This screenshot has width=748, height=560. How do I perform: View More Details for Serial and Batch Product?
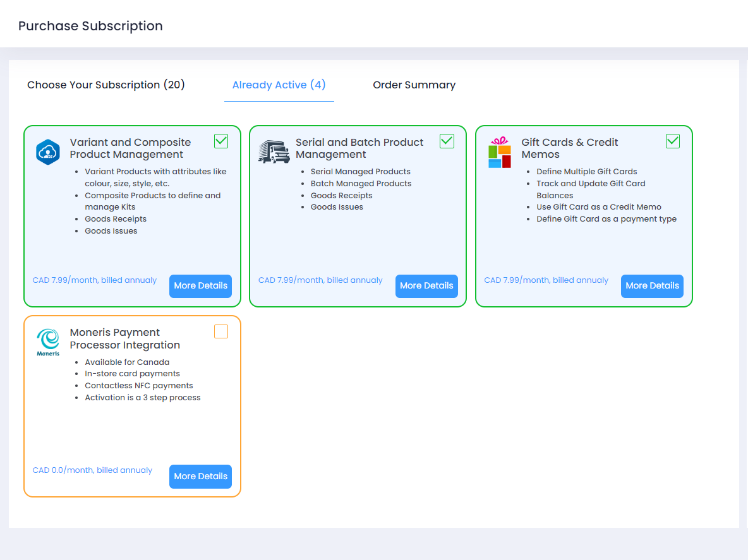pos(426,286)
